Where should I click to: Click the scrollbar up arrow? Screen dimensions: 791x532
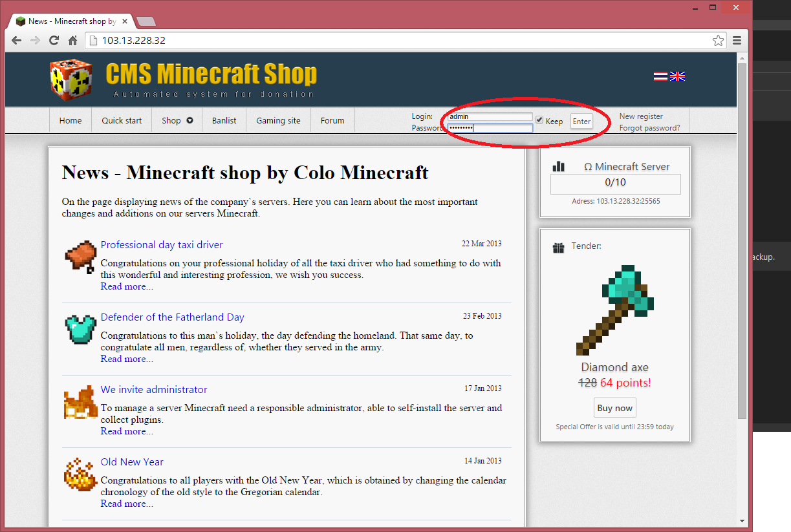click(742, 58)
